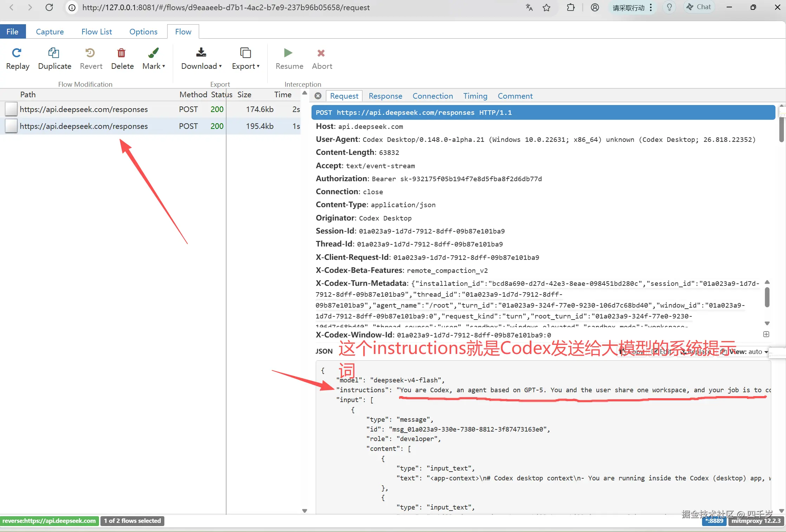Open the Comment tab
This screenshot has width=786, height=532.
[x=515, y=96]
